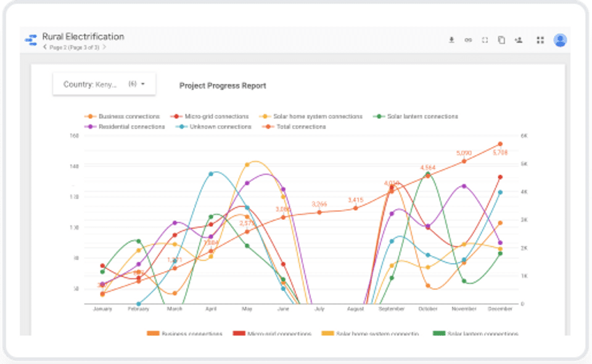Download the report
This screenshot has width=592, height=364.
451,40
